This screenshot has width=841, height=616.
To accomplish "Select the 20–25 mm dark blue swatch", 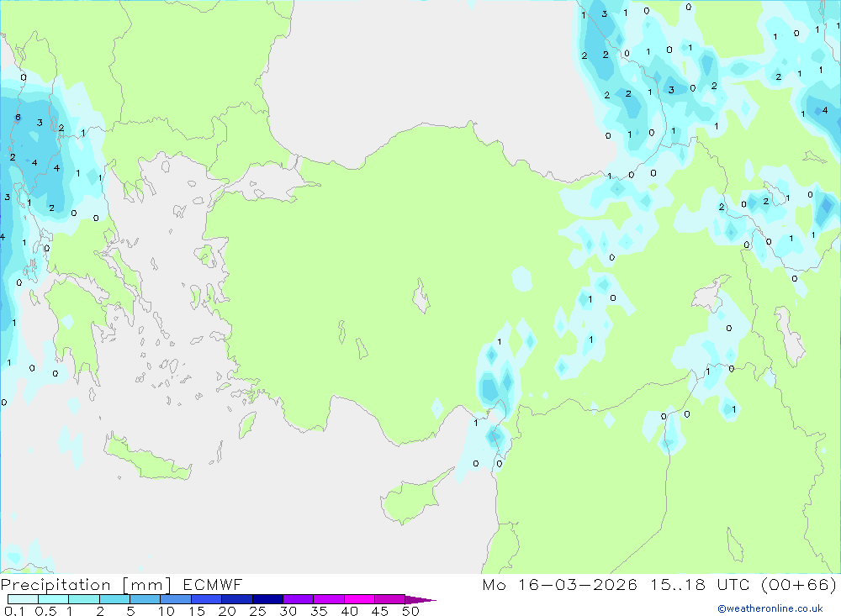I will point(237,599).
